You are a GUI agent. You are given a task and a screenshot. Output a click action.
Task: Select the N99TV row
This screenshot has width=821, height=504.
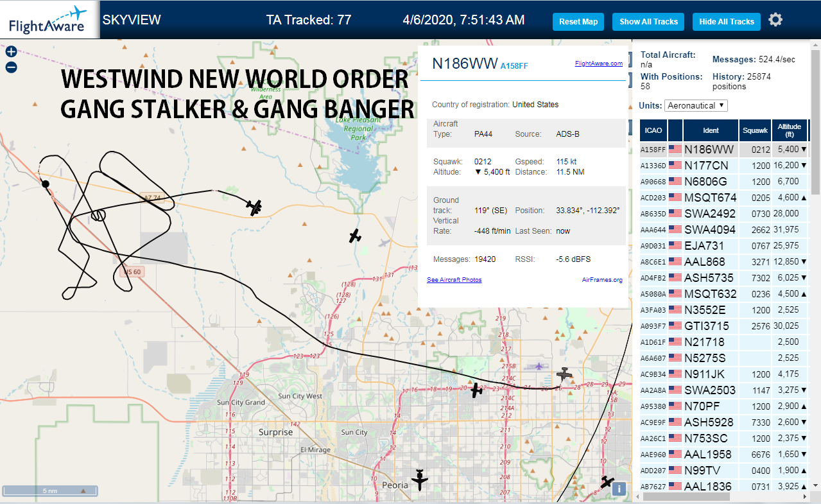click(724, 470)
